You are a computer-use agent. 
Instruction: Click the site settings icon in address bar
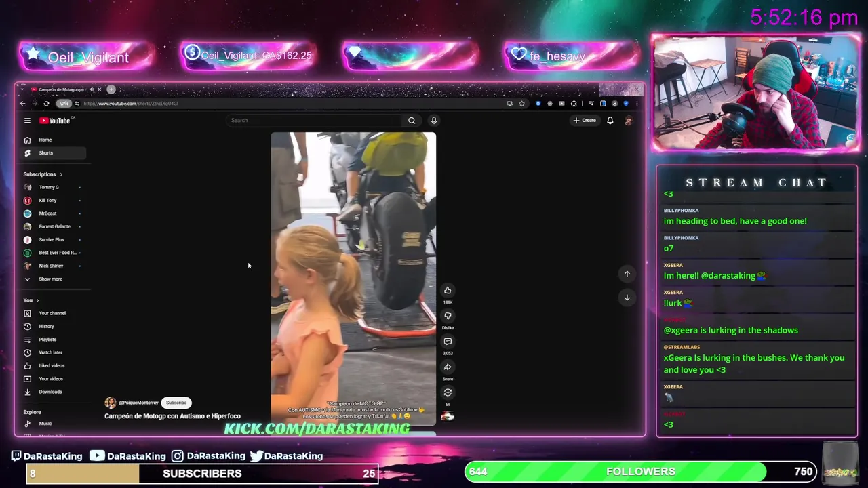point(77,104)
